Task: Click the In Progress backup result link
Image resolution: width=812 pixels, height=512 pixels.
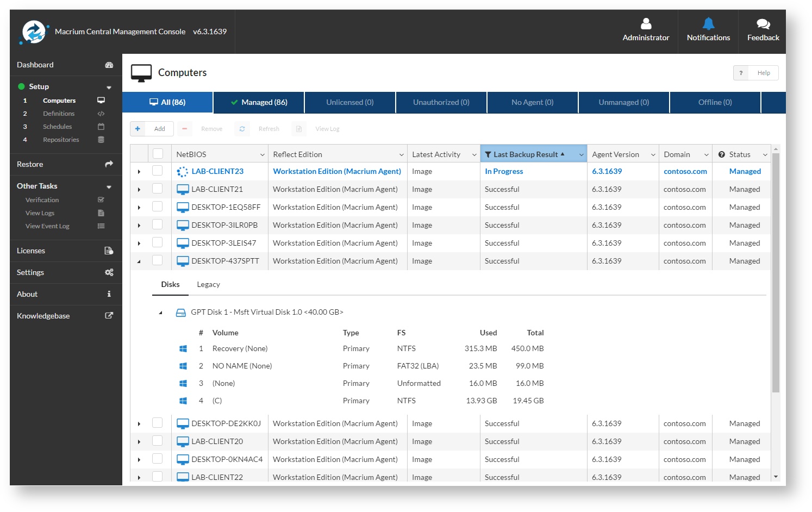Action: tap(504, 171)
